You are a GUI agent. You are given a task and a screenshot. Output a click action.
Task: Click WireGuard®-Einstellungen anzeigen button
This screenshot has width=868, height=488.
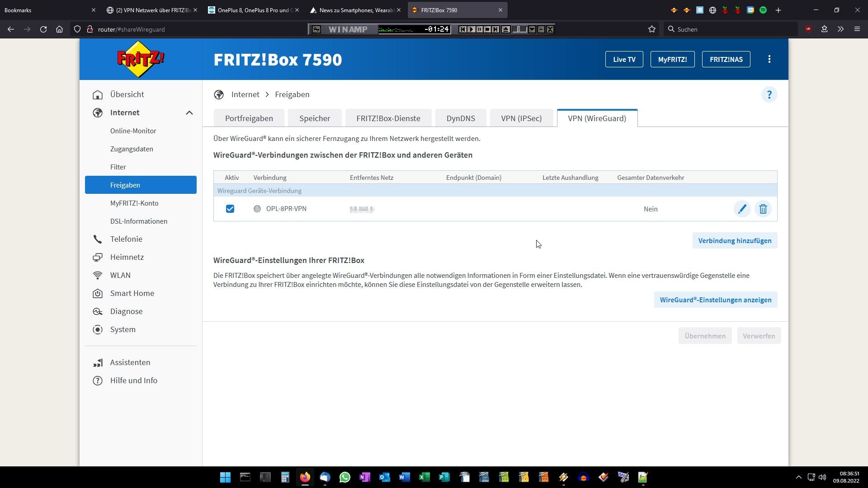click(x=715, y=300)
